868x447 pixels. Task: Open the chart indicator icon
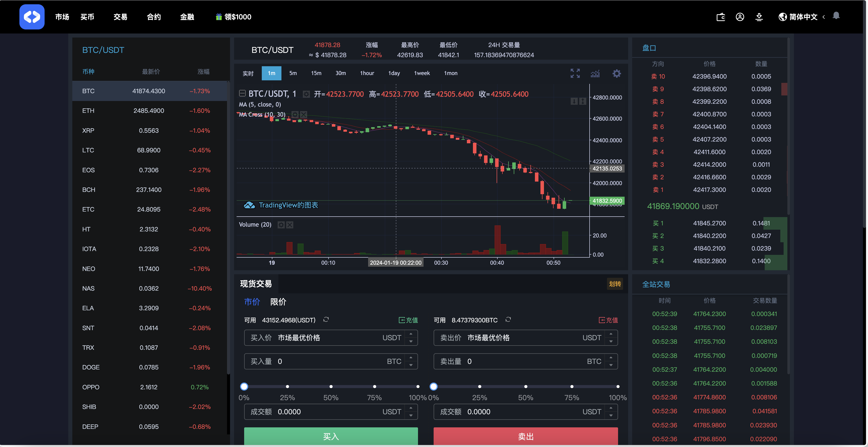(x=595, y=73)
